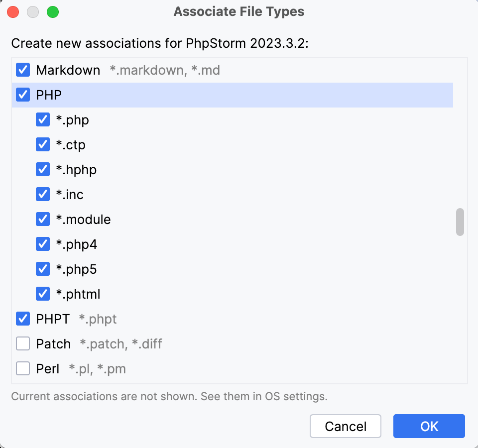Click the yellow minimize window dot
Viewport: 478px width, 448px height.
point(32,11)
